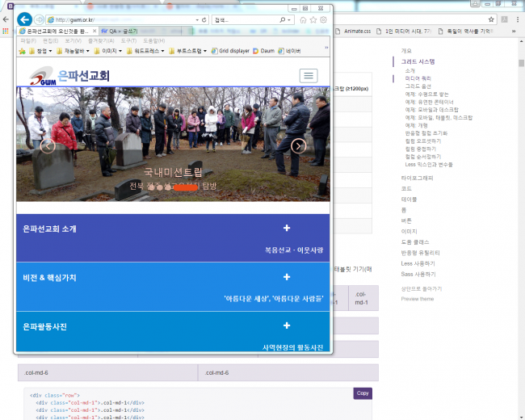Screen dimensions: 525x420
Task: Open the Chrome three-dot menu
Action: click(518, 19)
